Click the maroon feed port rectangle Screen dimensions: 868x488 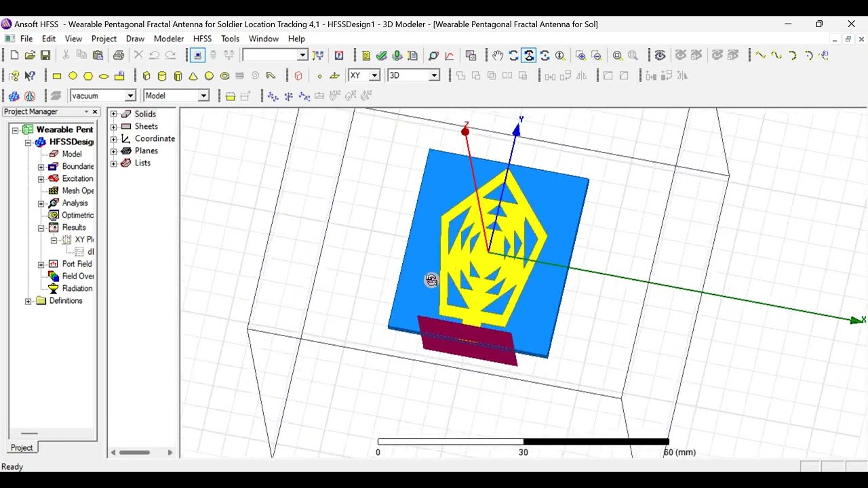[467, 340]
